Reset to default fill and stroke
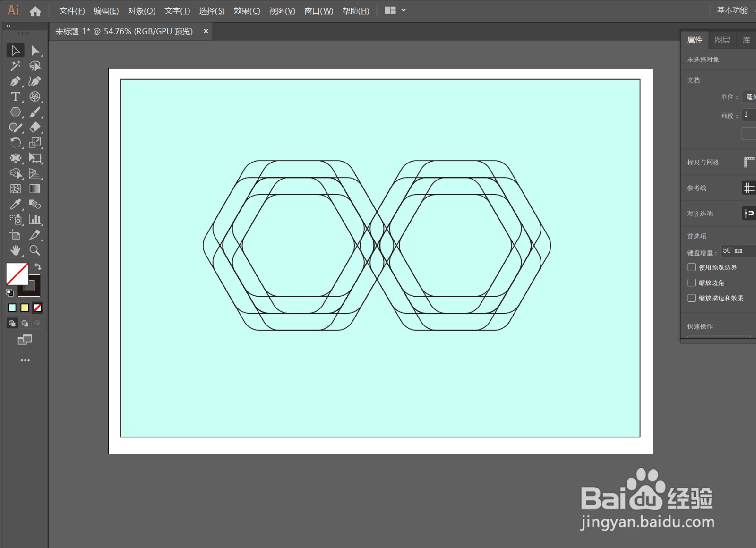 pyautogui.click(x=9, y=293)
